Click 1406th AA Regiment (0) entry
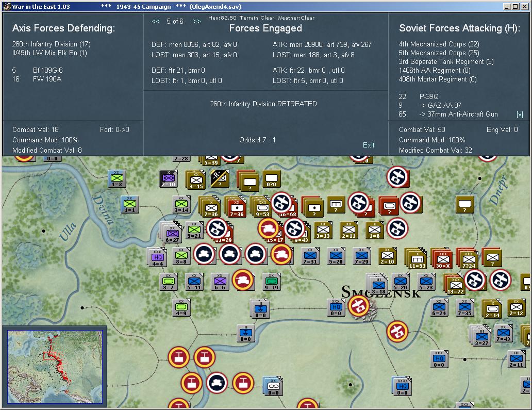The image size is (532, 410). point(434,71)
